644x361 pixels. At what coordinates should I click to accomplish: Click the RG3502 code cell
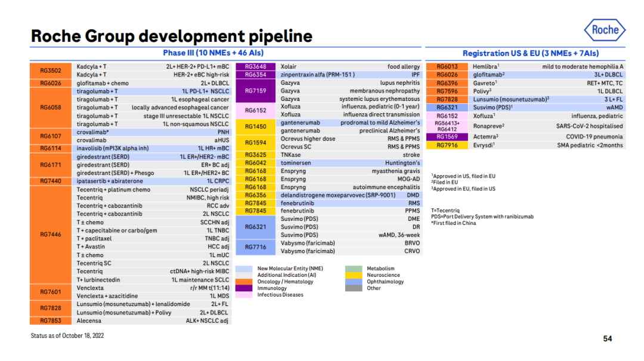pos(51,71)
